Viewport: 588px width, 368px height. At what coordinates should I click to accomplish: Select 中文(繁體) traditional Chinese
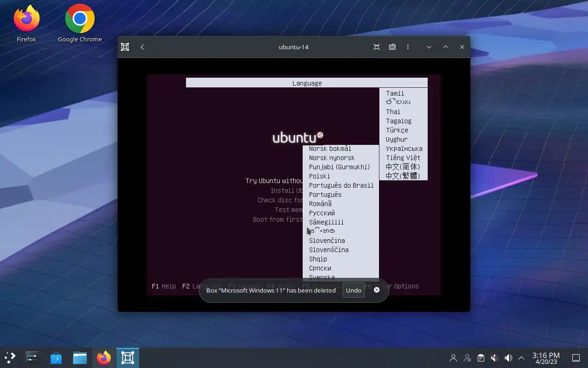pos(403,176)
